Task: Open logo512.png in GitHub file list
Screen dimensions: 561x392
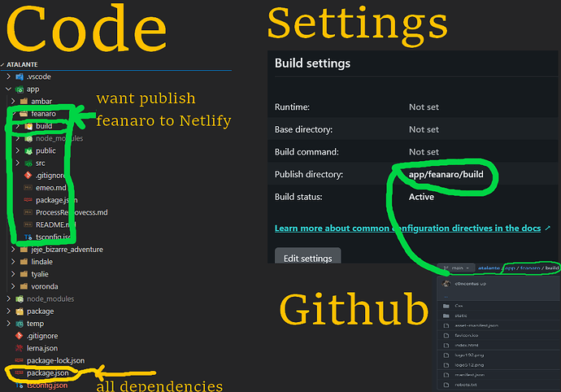Action: tap(469, 365)
